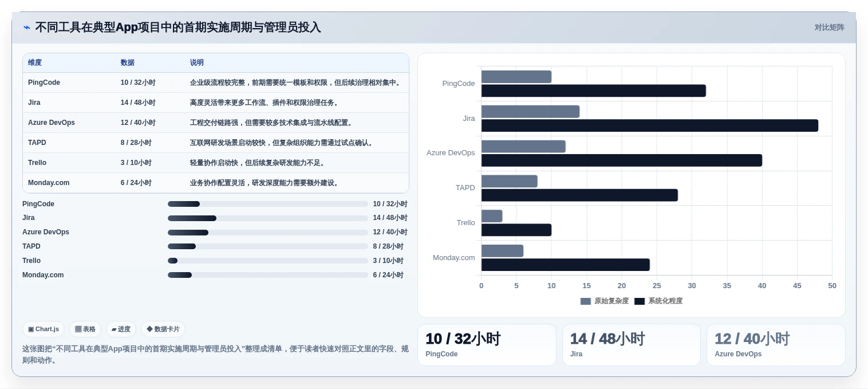The image size is (868, 389).
Task: Click the Monday.com dark bar in chart
Action: pos(566,265)
